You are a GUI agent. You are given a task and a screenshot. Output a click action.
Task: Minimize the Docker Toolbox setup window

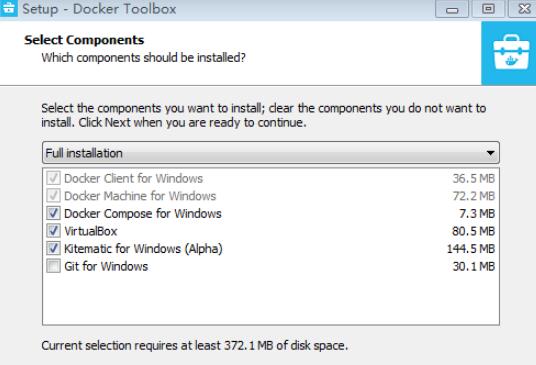point(452,9)
